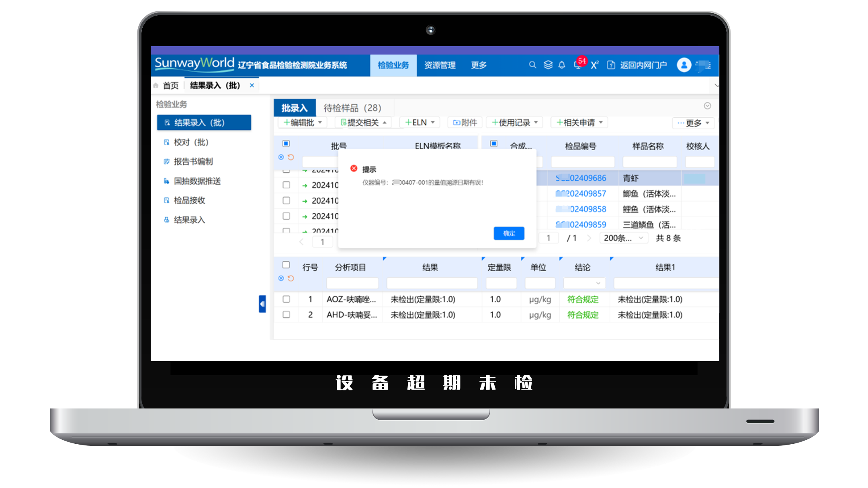868x488 pixels.
Task: Check the checkbox for analysis row 1
Action: [286, 299]
